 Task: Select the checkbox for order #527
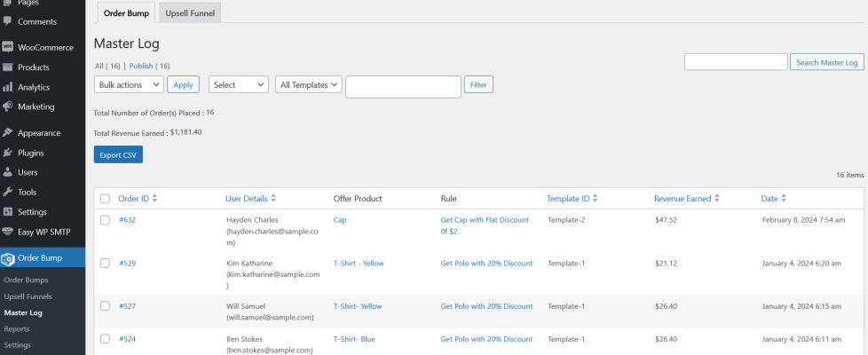point(105,306)
